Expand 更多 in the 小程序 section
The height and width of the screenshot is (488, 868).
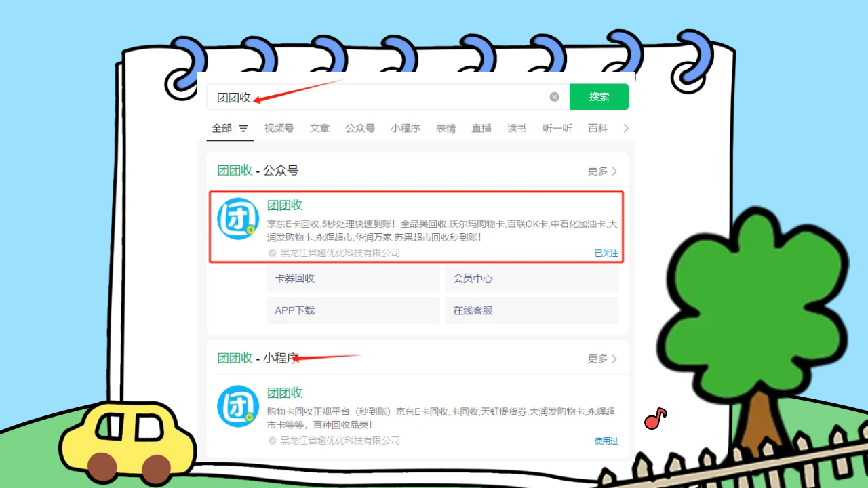pos(603,359)
